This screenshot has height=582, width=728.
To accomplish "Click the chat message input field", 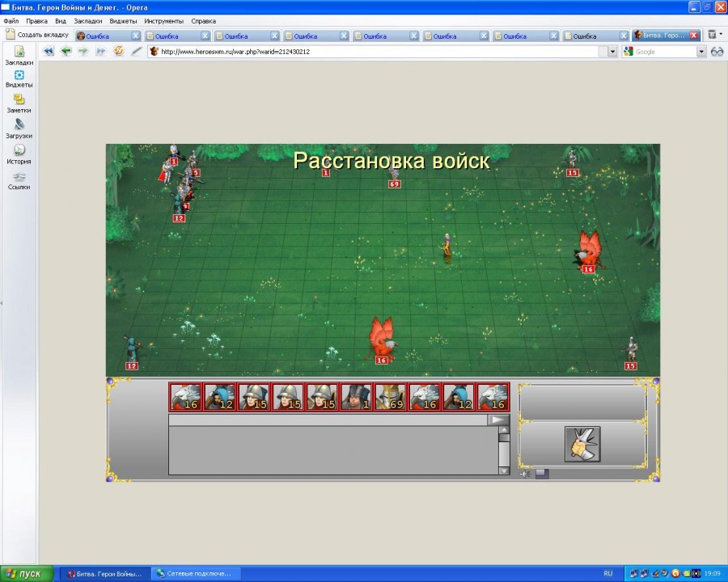I will click(x=328, y=420).
